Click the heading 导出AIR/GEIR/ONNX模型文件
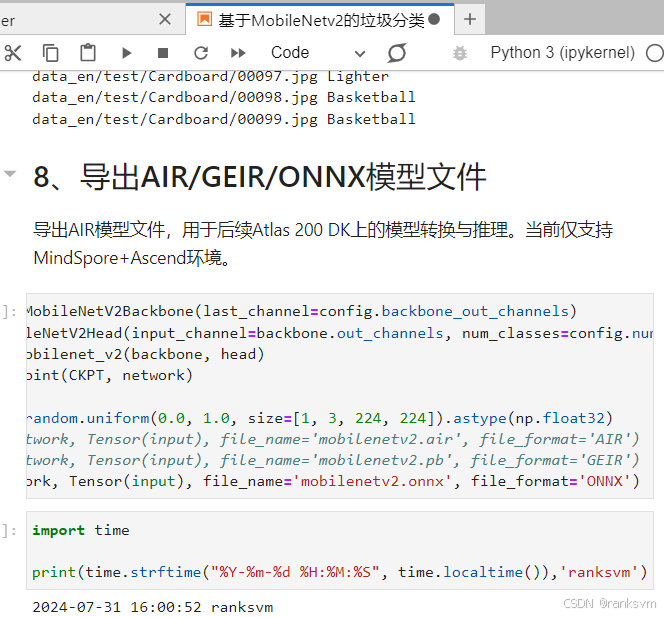The height and width of the screenshot is (617, 664). click(283, 177)
